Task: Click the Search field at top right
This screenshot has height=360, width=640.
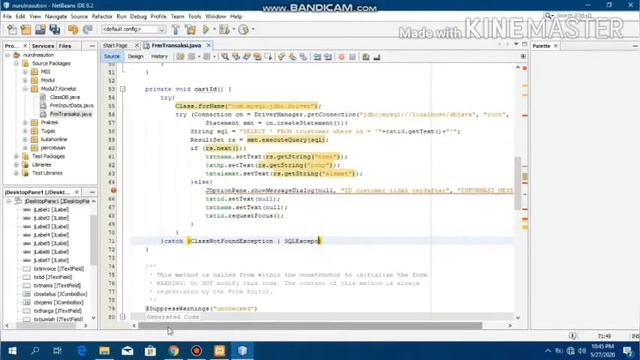Action: 573,16
